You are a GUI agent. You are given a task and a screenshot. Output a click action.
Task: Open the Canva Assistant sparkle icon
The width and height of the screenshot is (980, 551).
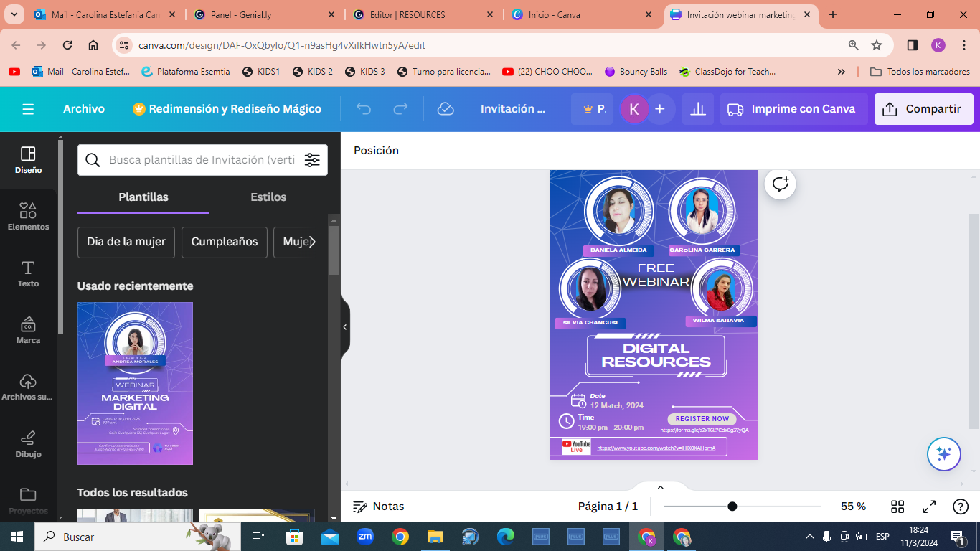tap(944, 454)
